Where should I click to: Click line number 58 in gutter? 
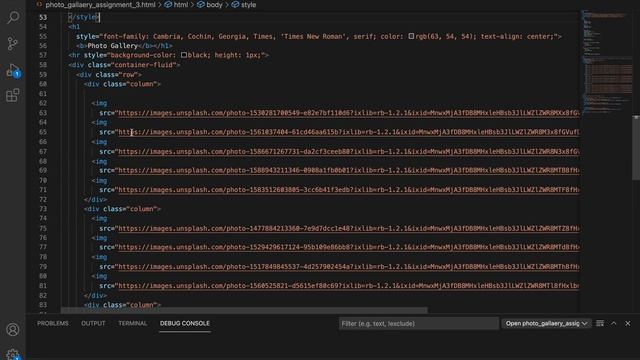pyautogui.click(x=43, y=65)
